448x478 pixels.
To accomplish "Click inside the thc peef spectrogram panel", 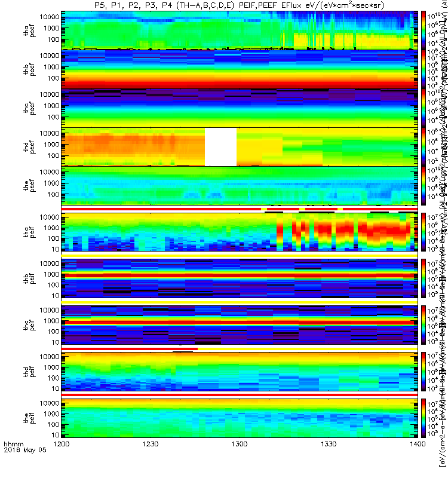I will [240, 108].
